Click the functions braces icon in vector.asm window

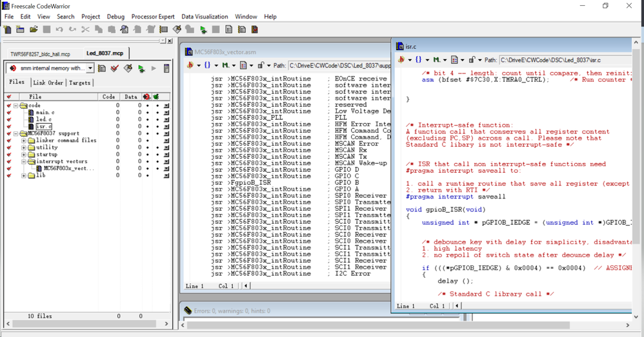[207, 65]
